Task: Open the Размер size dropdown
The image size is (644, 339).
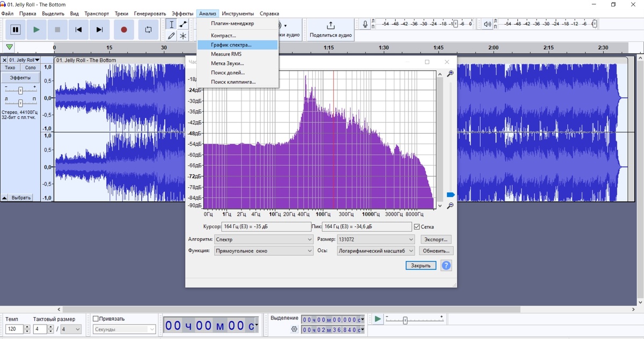Action: coord(376,239)
